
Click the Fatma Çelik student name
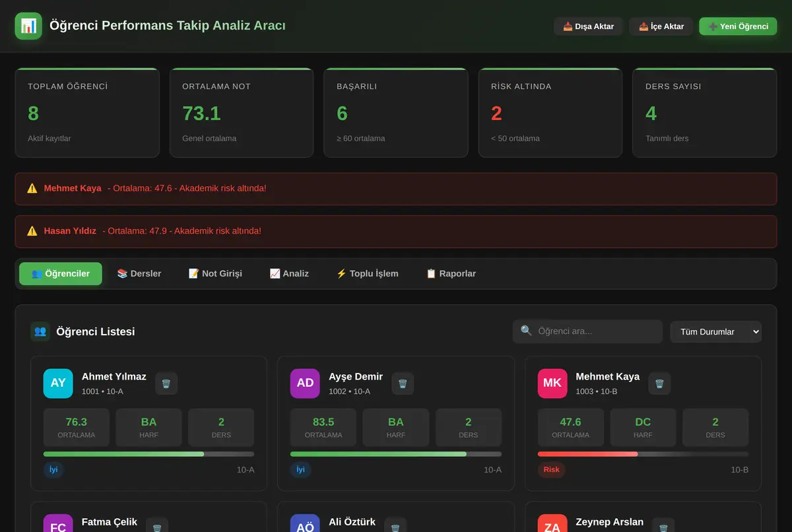[110, 522]
